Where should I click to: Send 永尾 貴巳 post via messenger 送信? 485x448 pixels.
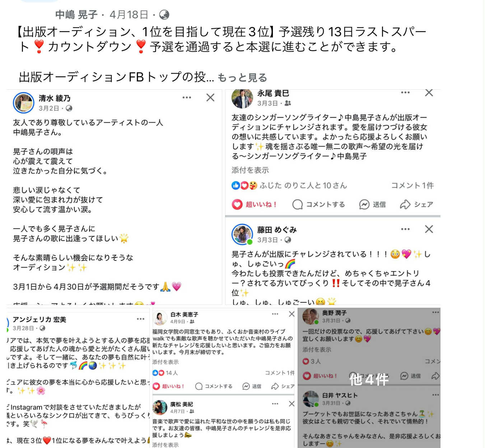pos(373,204)
